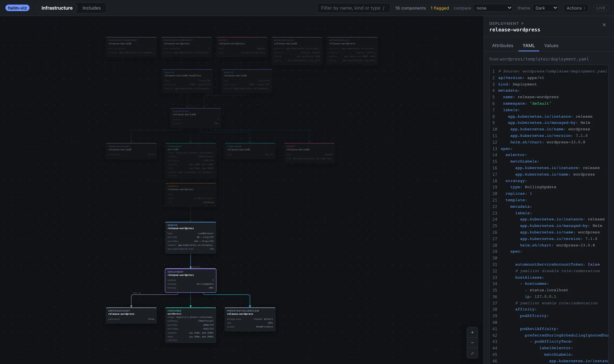
Task: Select the Secret release-mariadb node
Action: [309, 153]
